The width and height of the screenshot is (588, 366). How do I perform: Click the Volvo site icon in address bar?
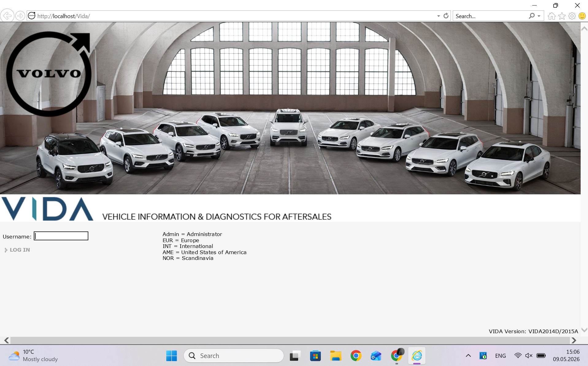32,16
